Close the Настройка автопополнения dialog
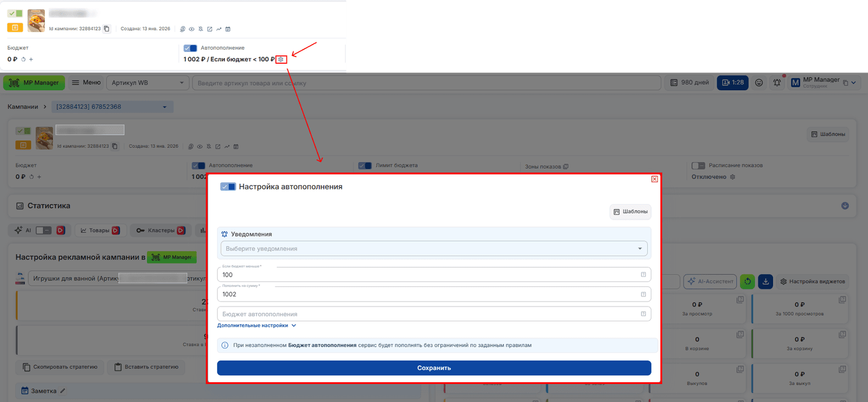 coord(654,179)
